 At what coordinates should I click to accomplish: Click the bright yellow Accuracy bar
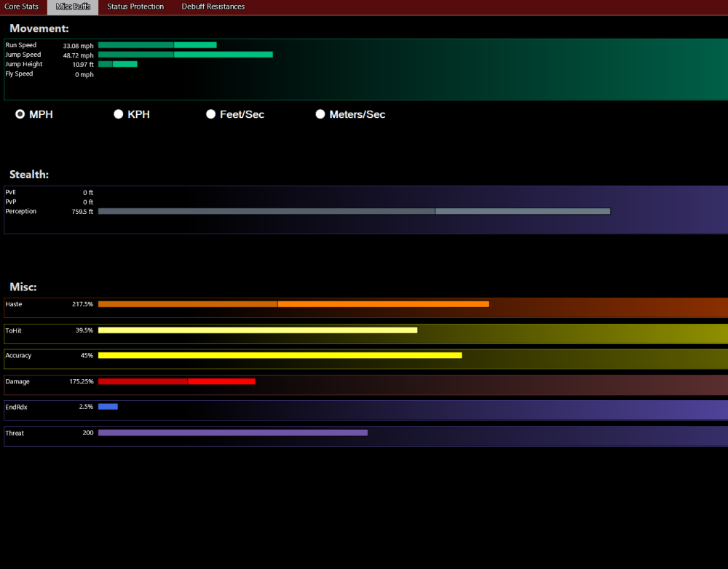point(280,356)
